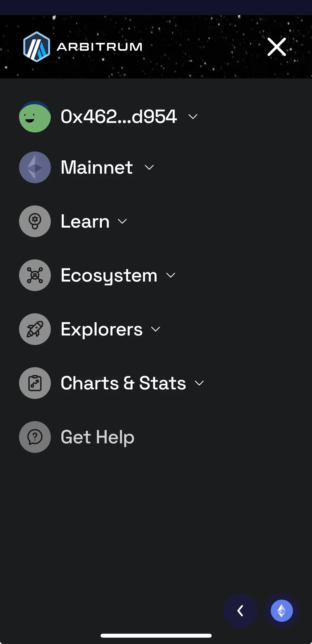This screenshot has height=644, width=312.
Task: Click the green smiley wallet avatar
Action: click(35, 117)
